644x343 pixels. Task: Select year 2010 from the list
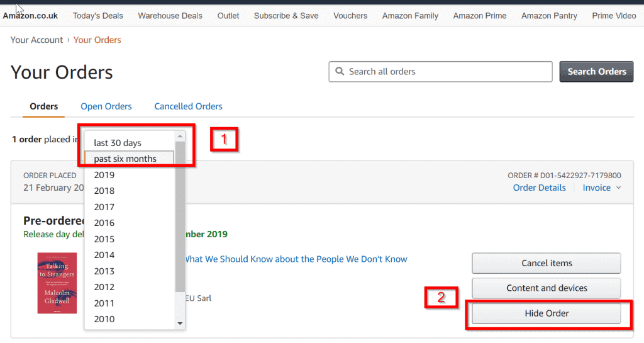click(104, 319)
